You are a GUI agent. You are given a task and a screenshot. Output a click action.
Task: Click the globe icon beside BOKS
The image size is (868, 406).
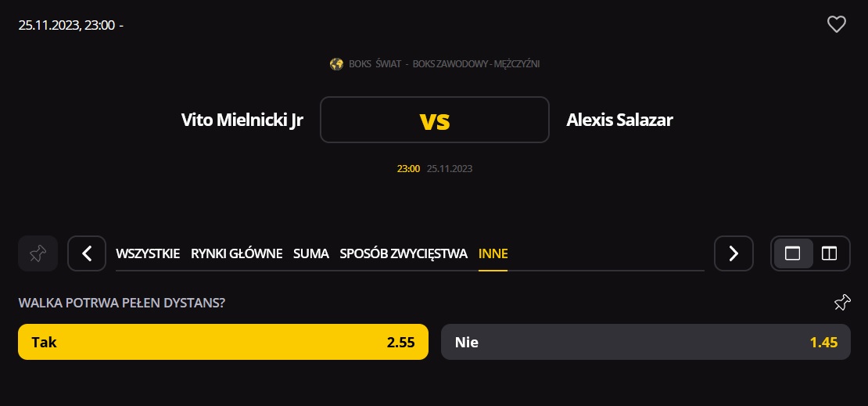(337, 64)
